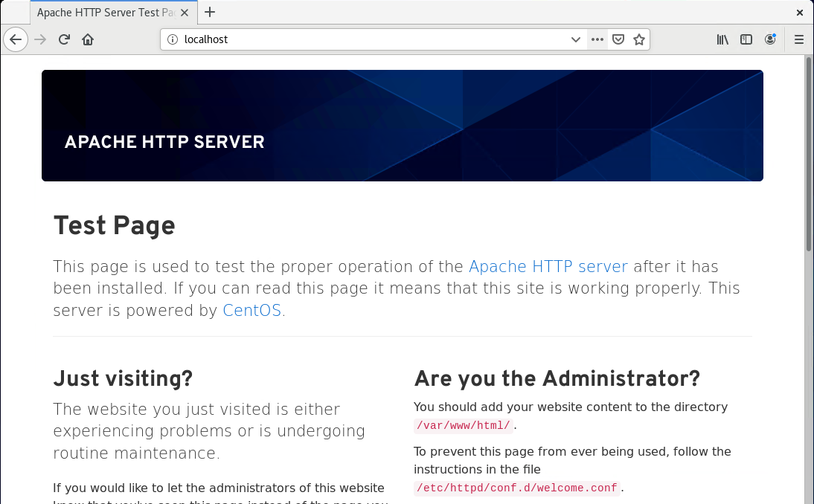Save the page to Pocket
The height and width of the screenshot is (504, 814).
[618, 39]
